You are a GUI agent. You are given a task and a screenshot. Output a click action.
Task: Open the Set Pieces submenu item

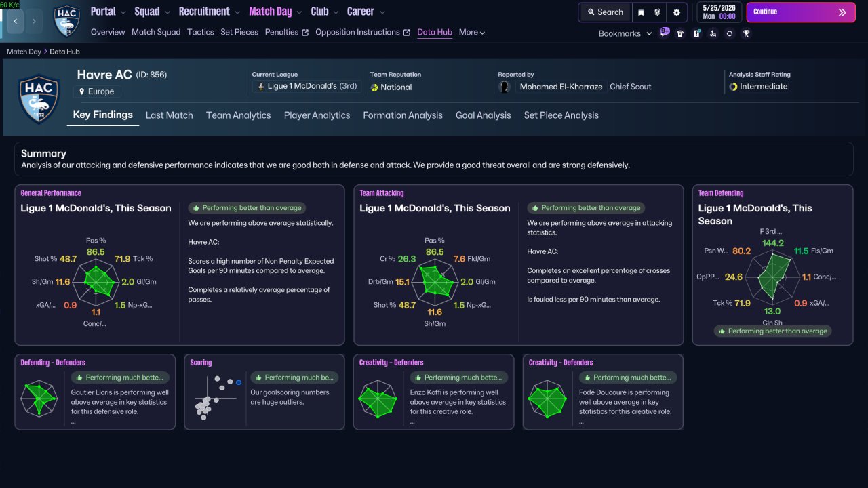(x=239, y=32)
